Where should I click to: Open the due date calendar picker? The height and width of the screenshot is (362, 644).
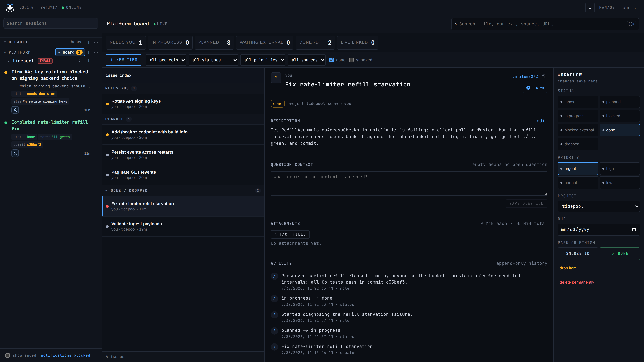click(634, 229)
